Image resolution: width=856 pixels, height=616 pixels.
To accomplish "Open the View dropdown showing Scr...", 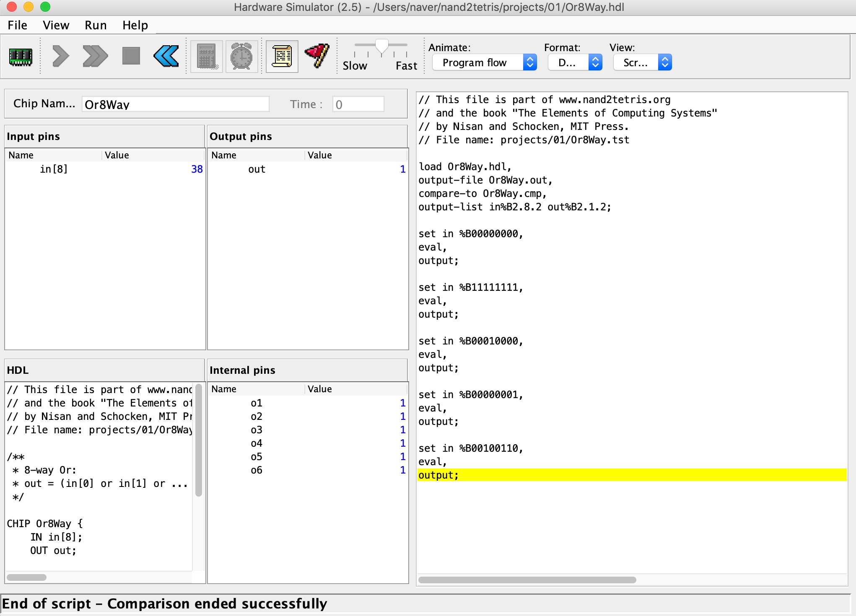I will [x=643, y=62].
